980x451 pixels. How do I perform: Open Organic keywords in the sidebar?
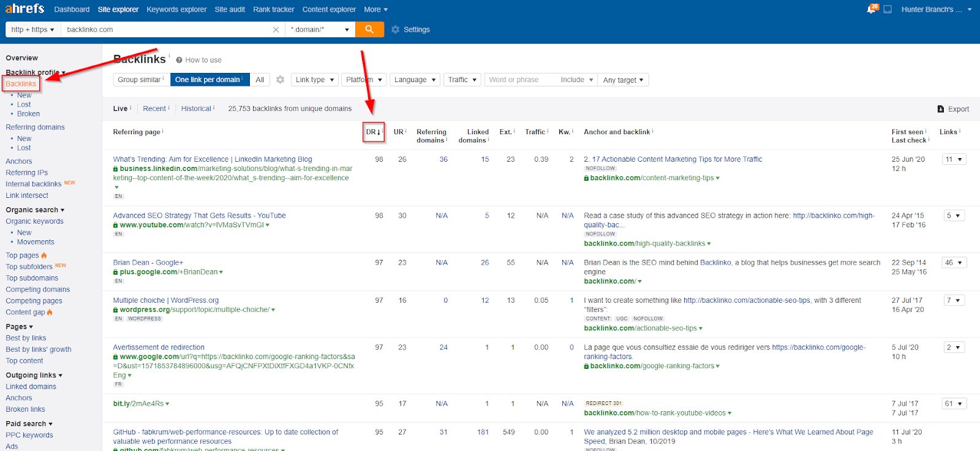pyautogui.click(x=34, y=222)
